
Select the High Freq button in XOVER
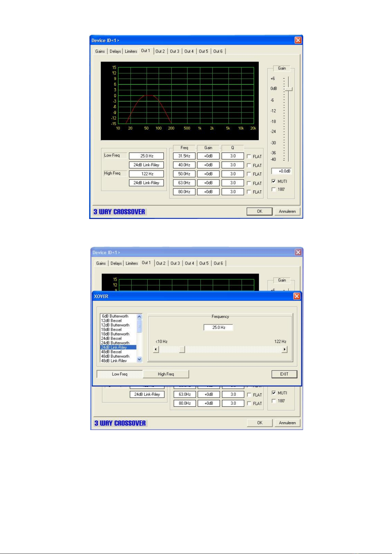(x=166, y=374)
